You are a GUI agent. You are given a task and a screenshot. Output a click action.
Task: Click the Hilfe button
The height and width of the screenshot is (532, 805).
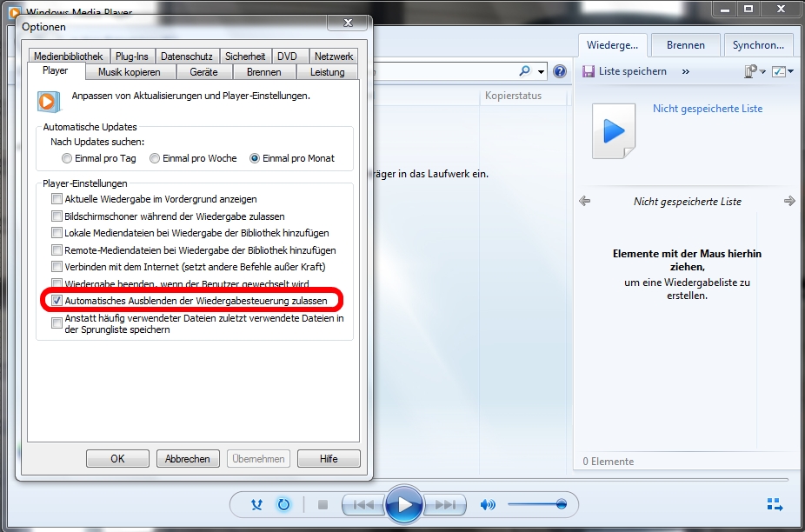[x=329, y=459]
